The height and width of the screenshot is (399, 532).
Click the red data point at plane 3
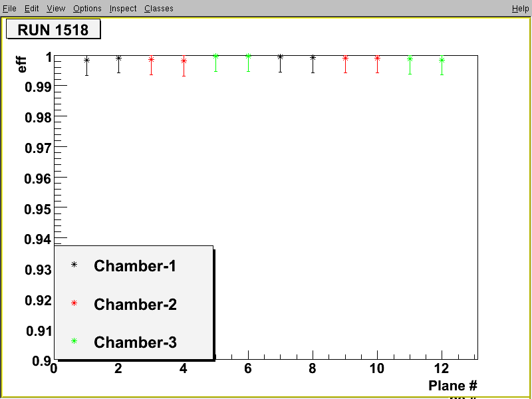click(x=152, y=59)
